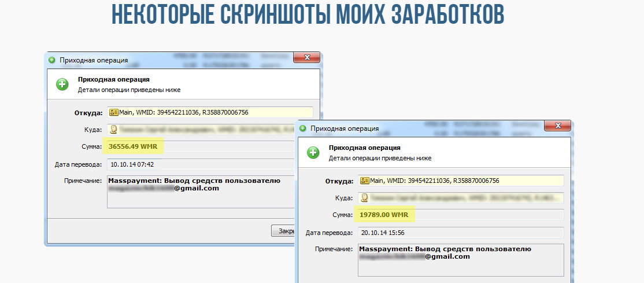644x283 pixels.
Task: Click user avatar icon in right dialog Куда field
Action: [x=365, y=198]
